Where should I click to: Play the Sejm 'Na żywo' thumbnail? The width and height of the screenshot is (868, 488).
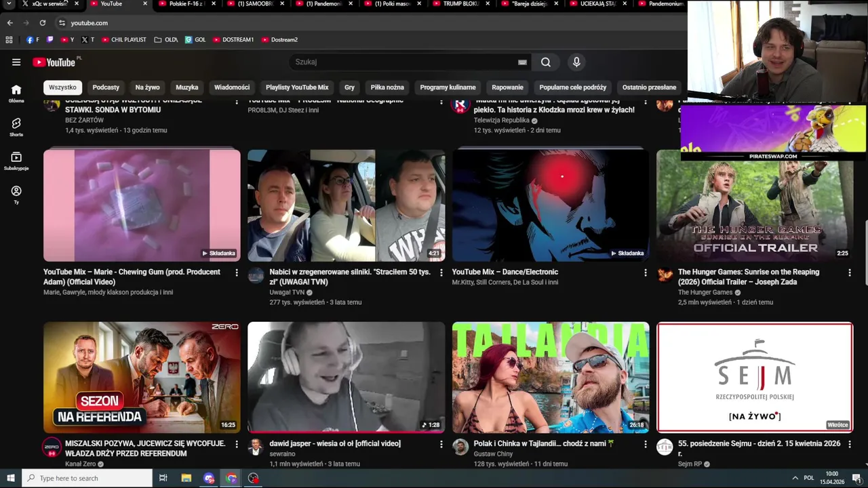[x=755, y=377]
